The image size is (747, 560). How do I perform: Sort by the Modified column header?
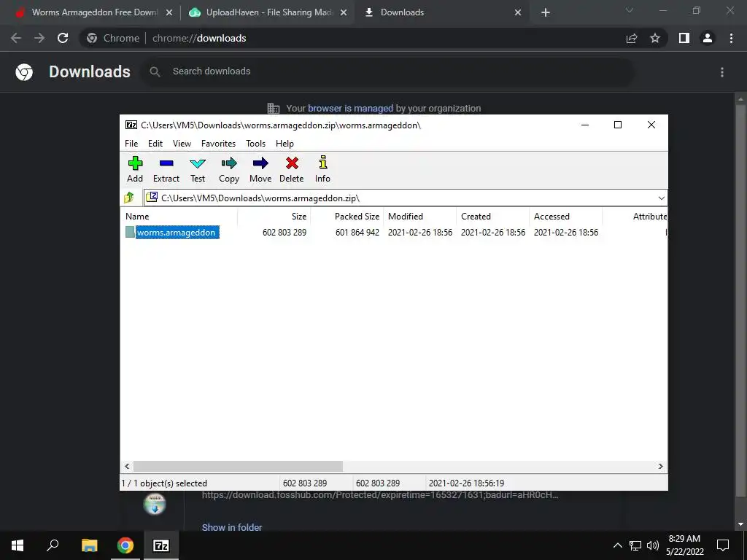419,216
